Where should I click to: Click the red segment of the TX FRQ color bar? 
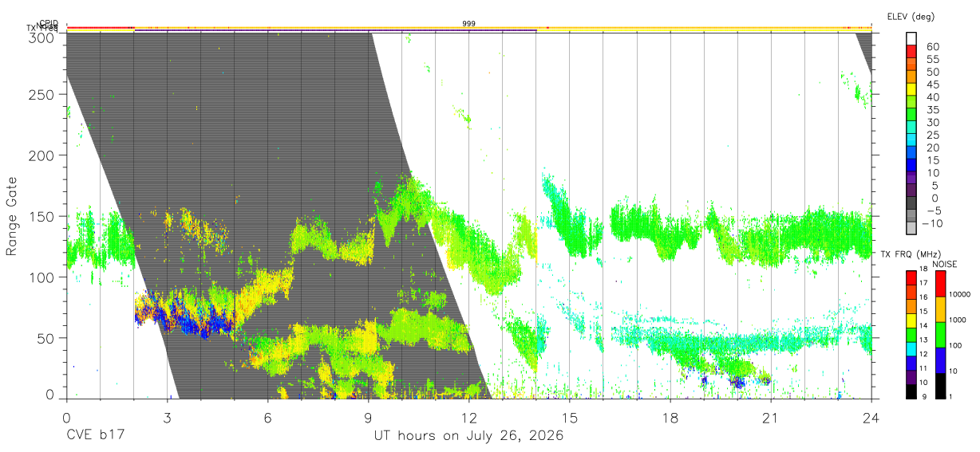click(911, 277)
